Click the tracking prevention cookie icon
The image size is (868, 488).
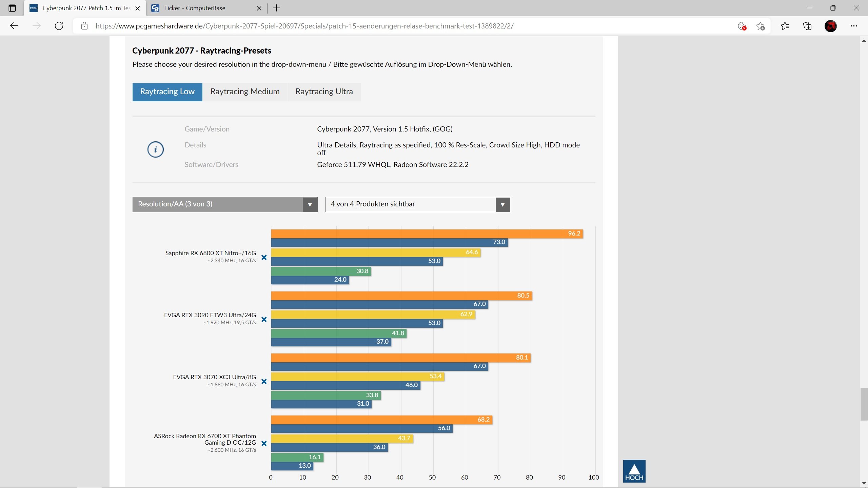click(742, 26)
